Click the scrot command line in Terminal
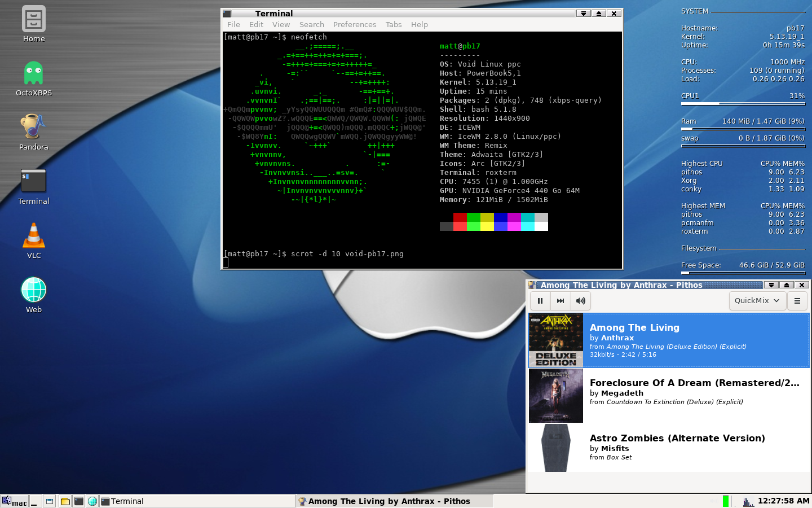The image size is (812, 508). click(x=314, y=254)
